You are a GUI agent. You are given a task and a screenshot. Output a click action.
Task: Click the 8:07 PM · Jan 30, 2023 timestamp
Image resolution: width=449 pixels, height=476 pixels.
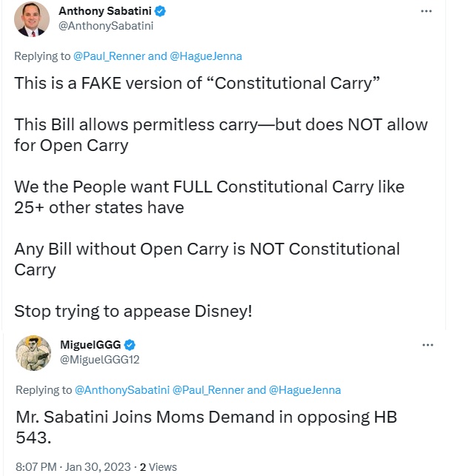[x=73, y=467]
